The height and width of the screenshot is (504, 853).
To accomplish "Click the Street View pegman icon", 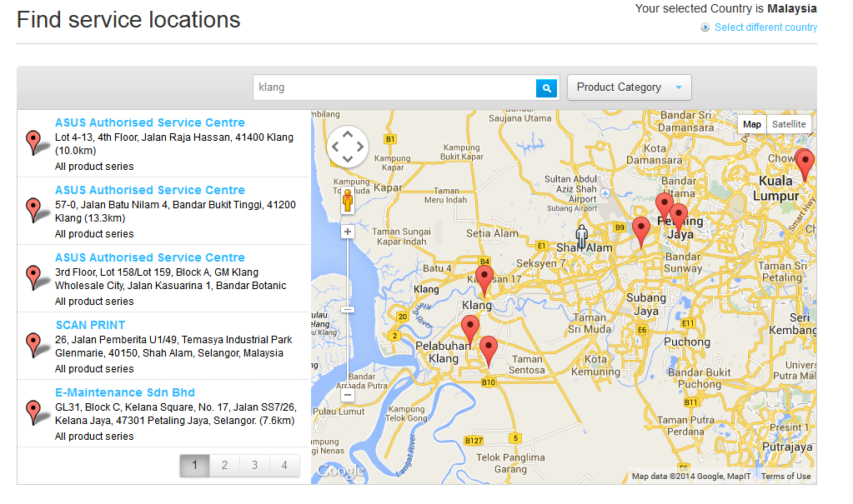I will 348,201.
